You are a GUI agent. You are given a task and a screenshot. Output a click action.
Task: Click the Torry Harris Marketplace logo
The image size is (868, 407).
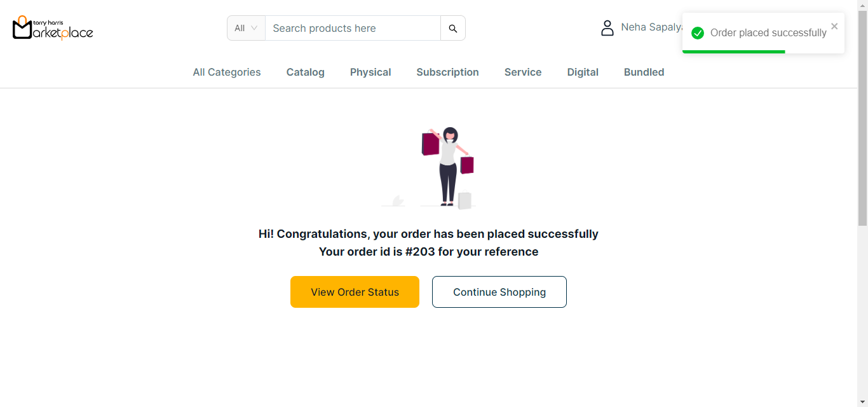click(x=53, y=28)
